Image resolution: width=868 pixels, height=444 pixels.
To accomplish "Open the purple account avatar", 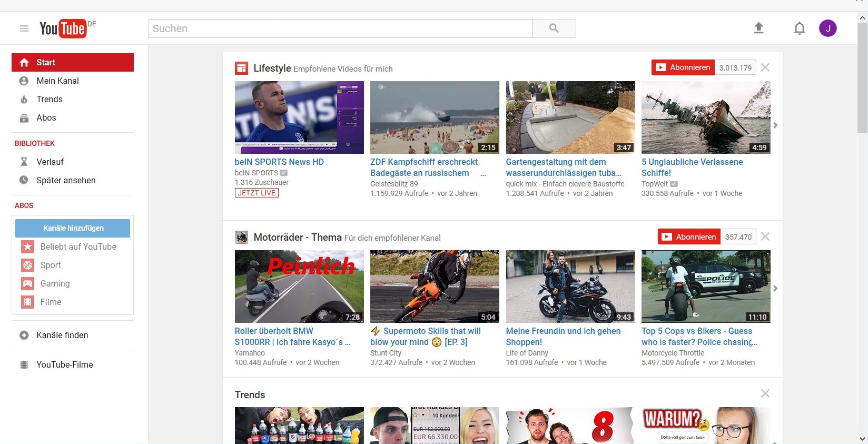I will (x=827, y=28).
